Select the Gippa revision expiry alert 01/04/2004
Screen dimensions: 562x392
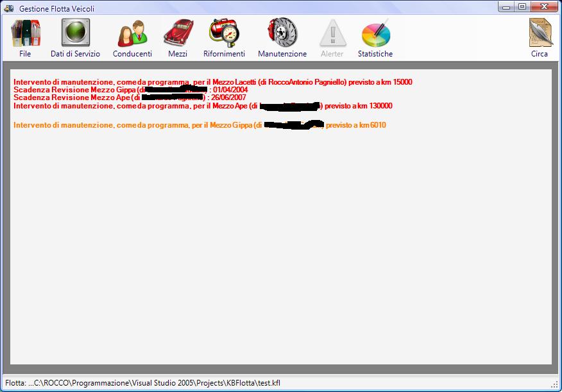(x=131, y=90)
